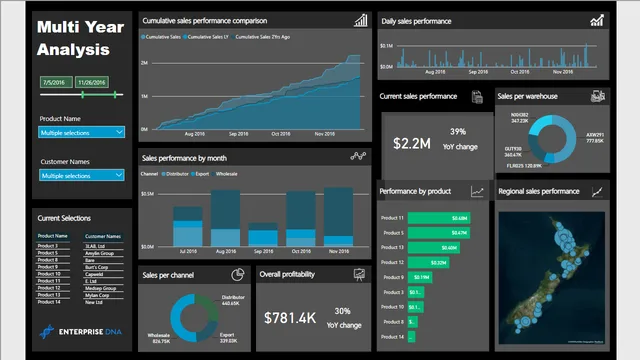Click the FLR025 120.89K warehouse label
The height and width of the screenshot is (360, 640).
524,166
